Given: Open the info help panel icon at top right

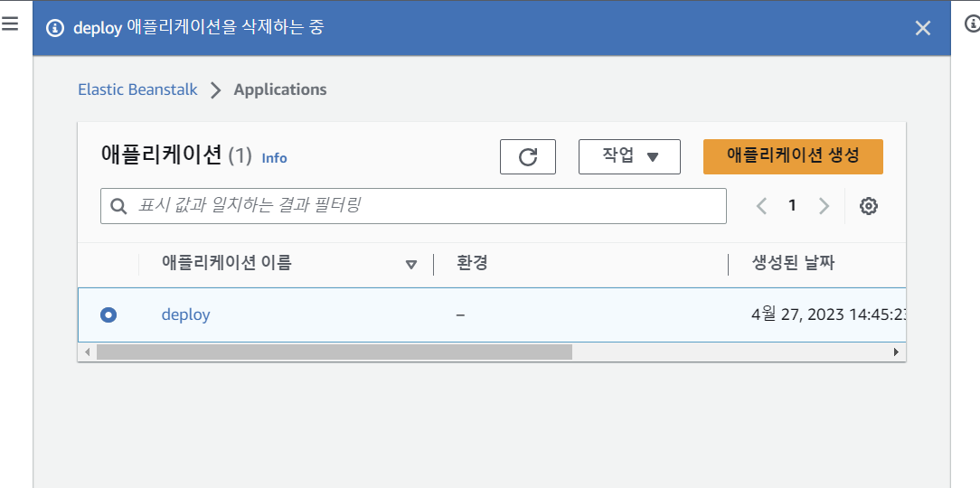Looking at the screenshot, I should click(x=973, y=23).
